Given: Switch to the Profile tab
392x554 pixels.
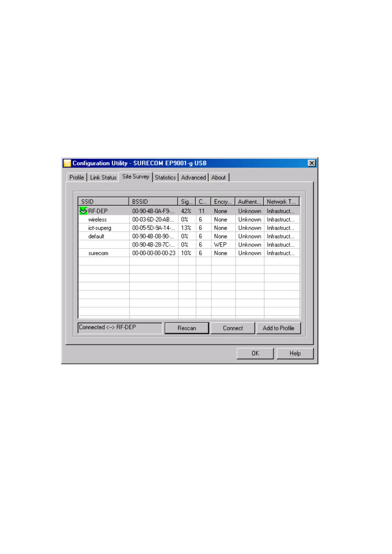Looking at the screenshot, I should [x=77, y=177].
